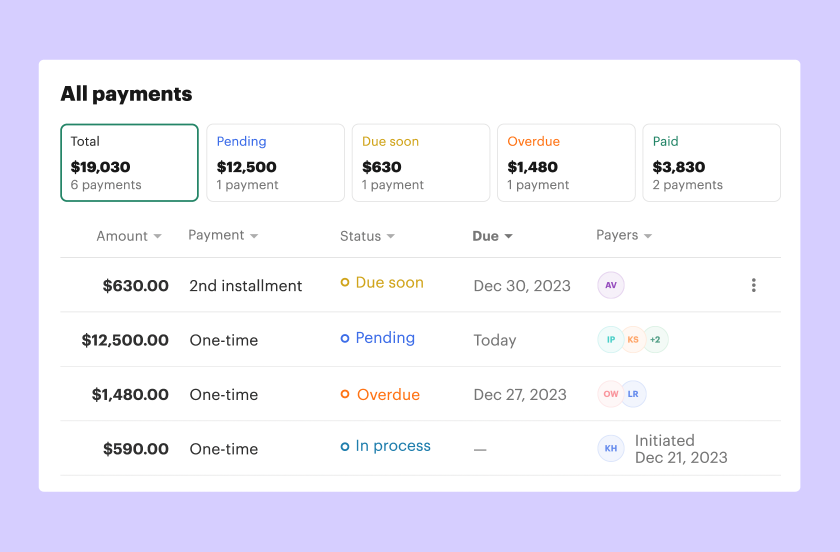Select the Paid payments card
Viewport: 840px width, 552px height.
point(711,163)
